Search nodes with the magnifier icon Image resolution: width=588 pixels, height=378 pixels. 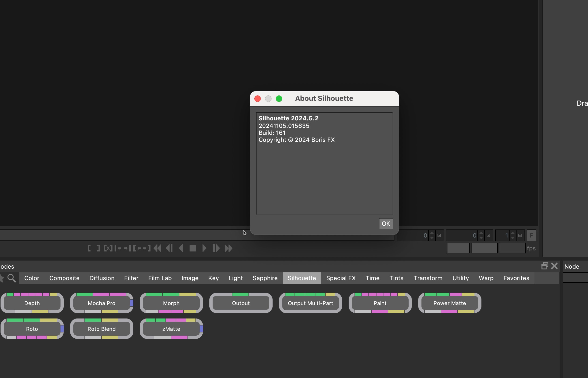click(x=12, y=278)
